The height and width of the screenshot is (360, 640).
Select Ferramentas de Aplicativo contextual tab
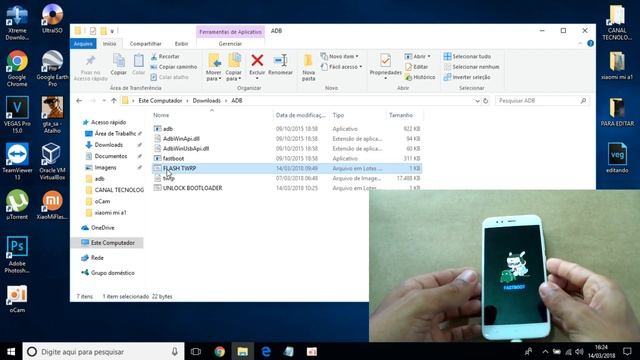[x=230, y=32]
